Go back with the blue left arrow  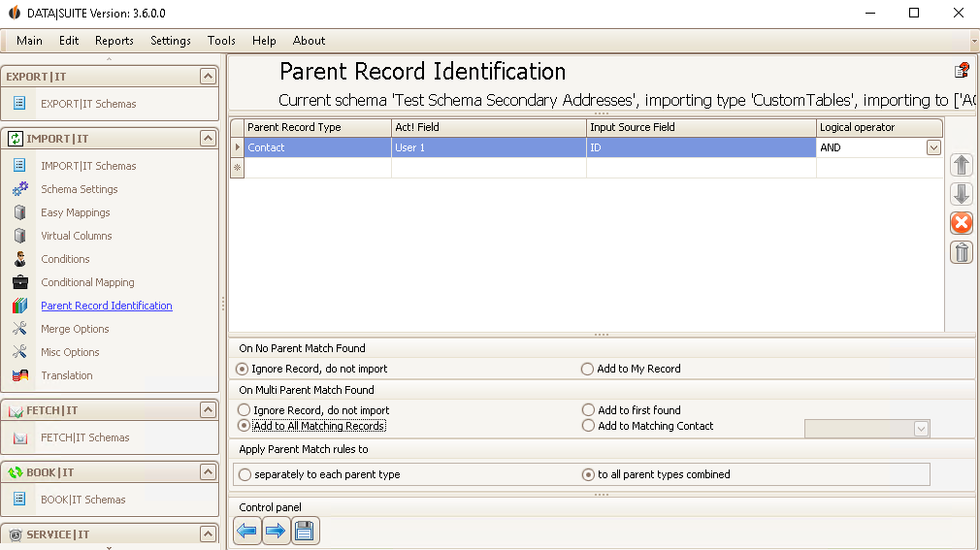point(246,531)
